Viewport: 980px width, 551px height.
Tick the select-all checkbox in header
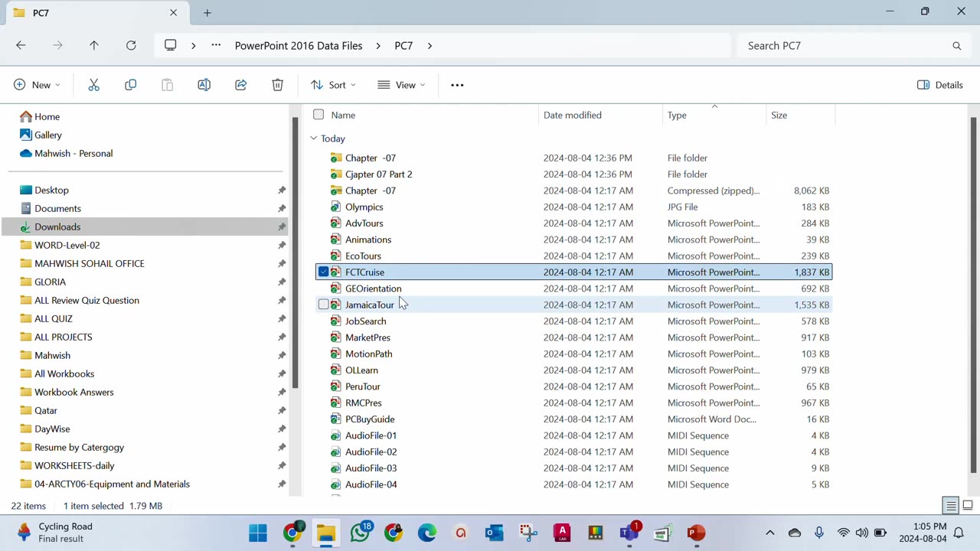(318, 115)
